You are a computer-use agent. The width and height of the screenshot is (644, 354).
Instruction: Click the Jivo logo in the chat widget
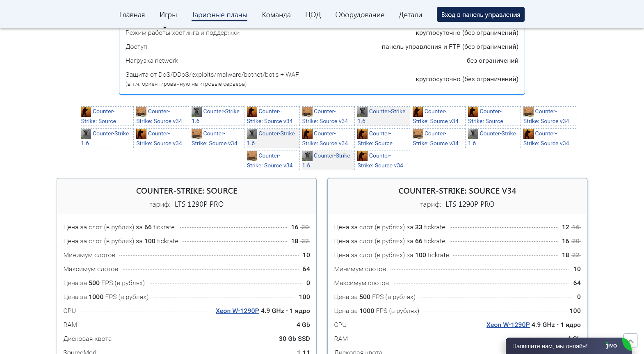point(611,346)
